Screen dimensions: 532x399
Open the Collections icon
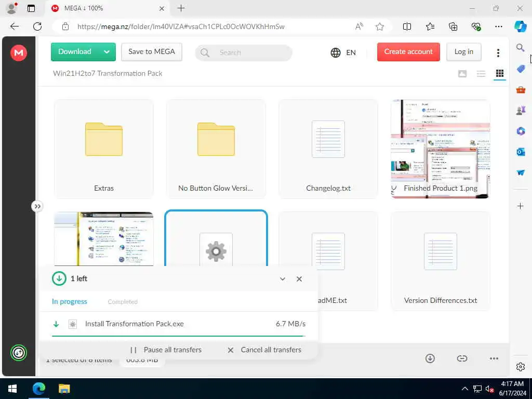453,26
